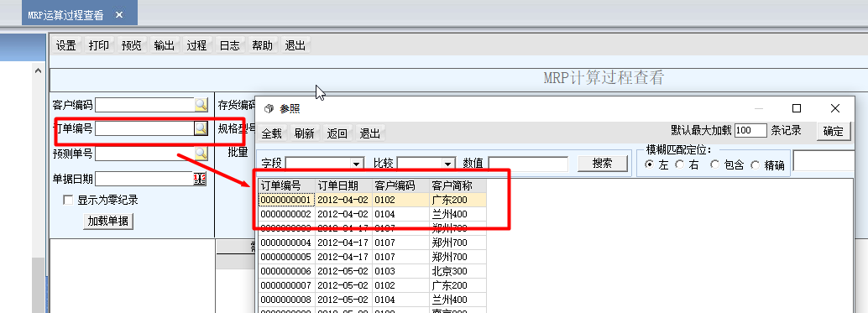
Task: Close the MRP运算过程查看 tab
Action: 119,15
